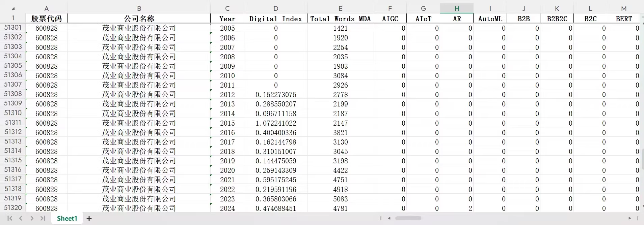Select column H header
The width and height of the screenshot is (644, 225).
(x=457, y=8)
